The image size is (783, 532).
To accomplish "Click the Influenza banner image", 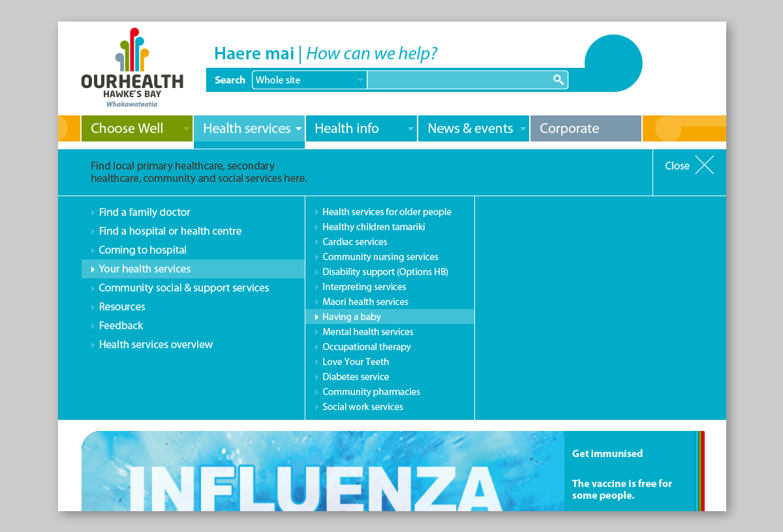I will (323, 471).
